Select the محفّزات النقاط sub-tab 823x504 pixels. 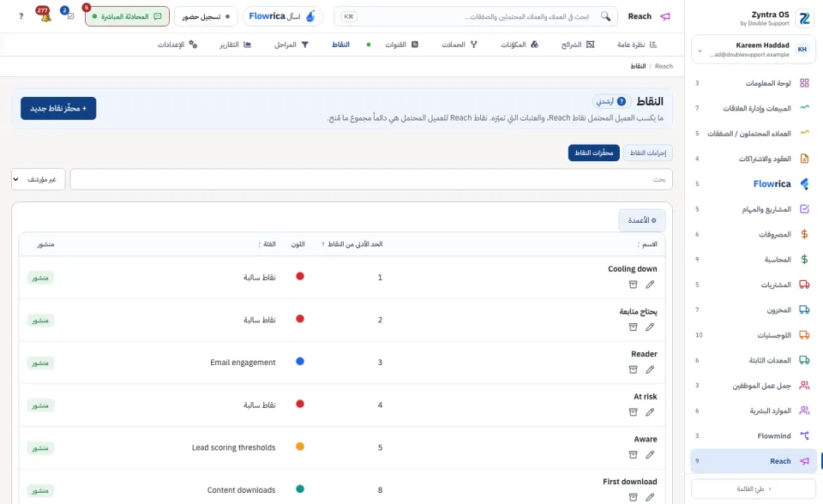click(x=593, y=153)
